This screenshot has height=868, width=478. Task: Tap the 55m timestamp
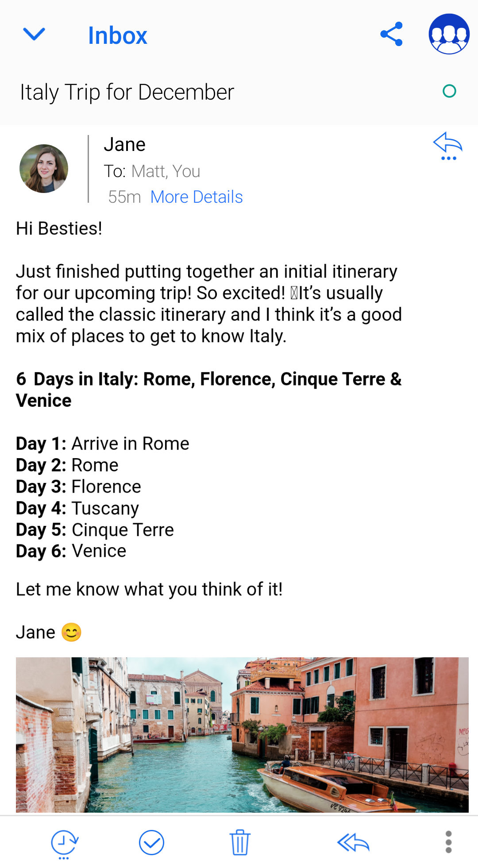click(124, 197)
